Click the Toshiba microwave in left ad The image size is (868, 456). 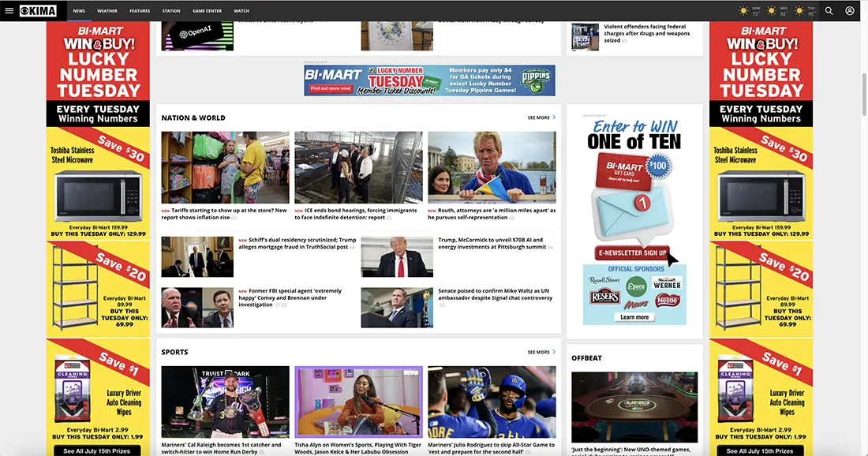coord(97,196)
